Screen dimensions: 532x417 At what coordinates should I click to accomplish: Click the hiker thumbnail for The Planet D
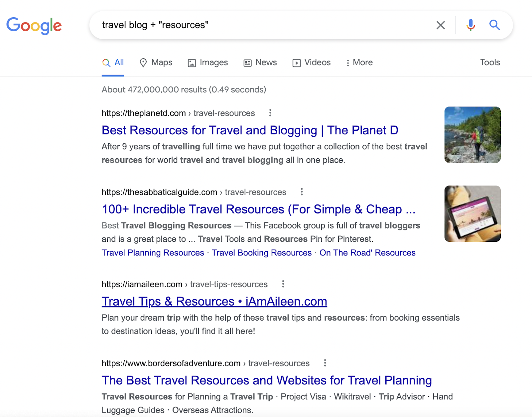[x=472, y=135]
